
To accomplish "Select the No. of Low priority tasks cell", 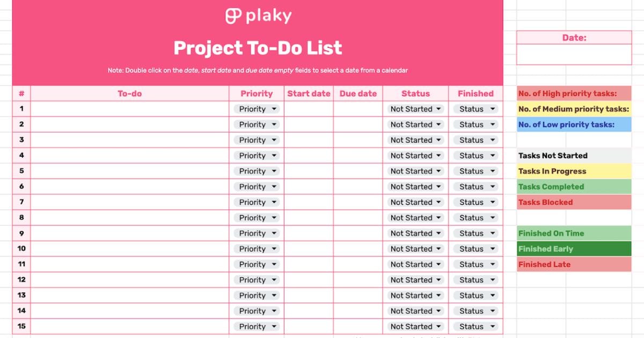I will point(574,124).
